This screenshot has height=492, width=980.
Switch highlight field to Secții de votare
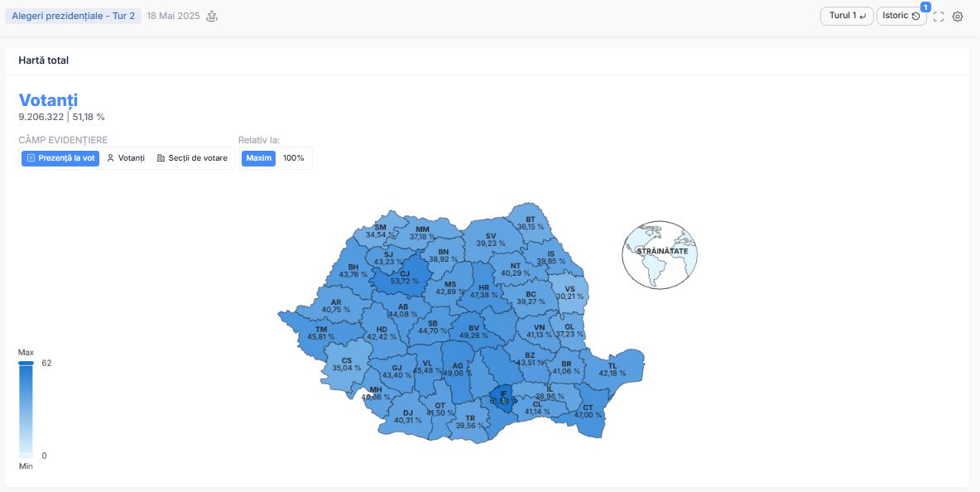pyautogui.click(x=192, y=158)
